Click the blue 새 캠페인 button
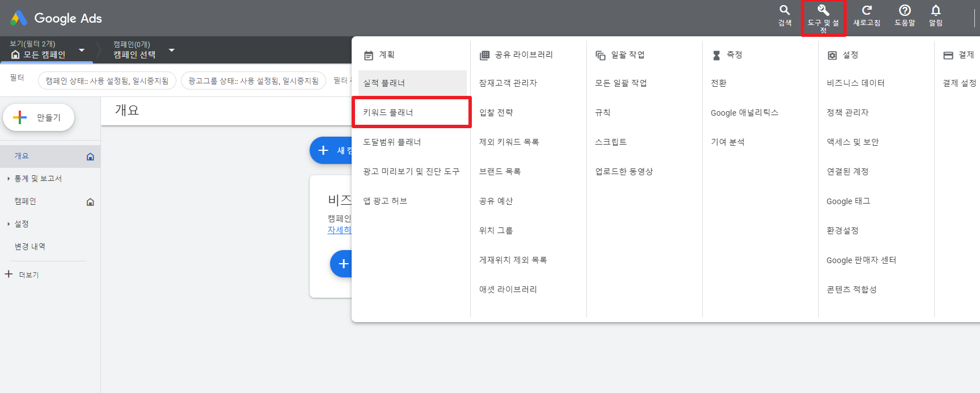Image resolution: width=980 pixels, height=393 pixels. [x=331, y=150]
